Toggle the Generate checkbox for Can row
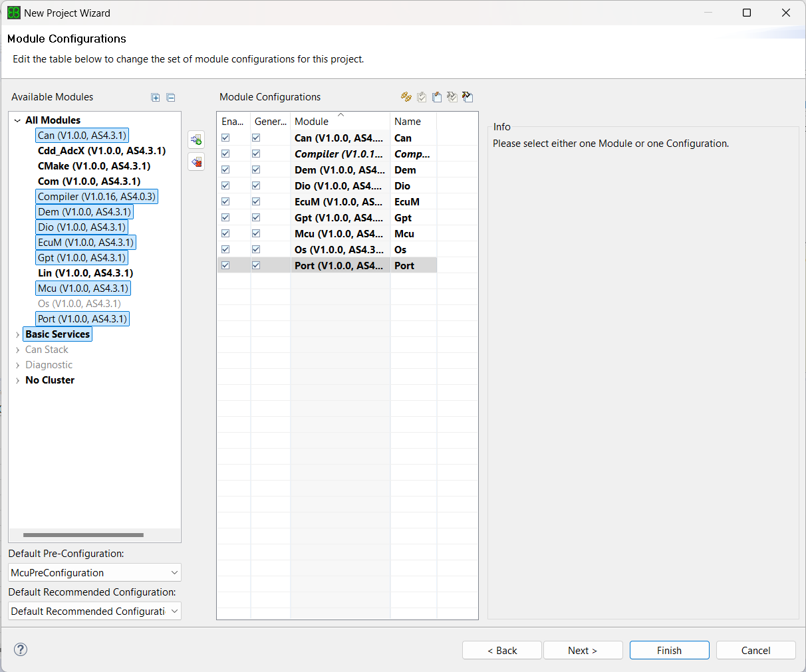 click(x=256, y=138)
